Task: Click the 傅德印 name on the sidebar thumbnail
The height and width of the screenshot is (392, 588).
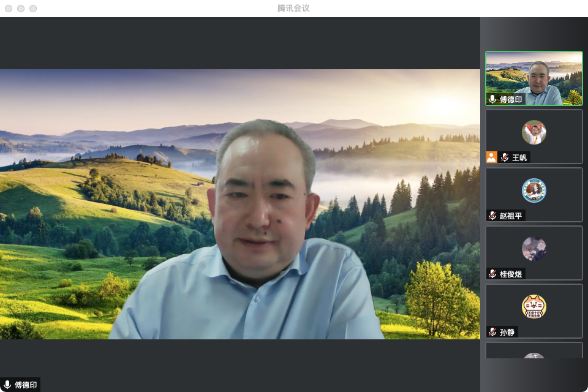Action: [511, 99]
